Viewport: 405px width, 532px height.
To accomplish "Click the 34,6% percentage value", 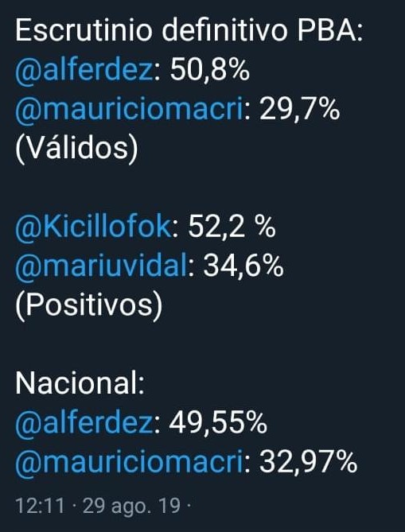I will pyautogui.click(x=243, y=266).
